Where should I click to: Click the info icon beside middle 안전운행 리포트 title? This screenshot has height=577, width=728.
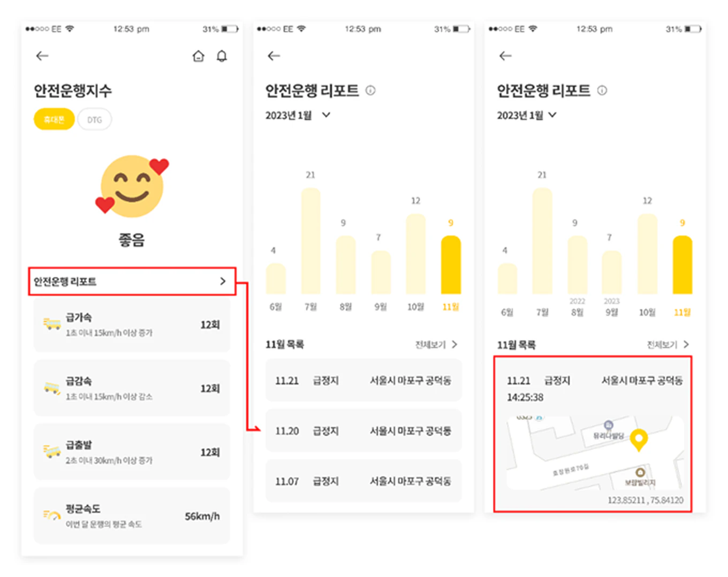(370, 90)
